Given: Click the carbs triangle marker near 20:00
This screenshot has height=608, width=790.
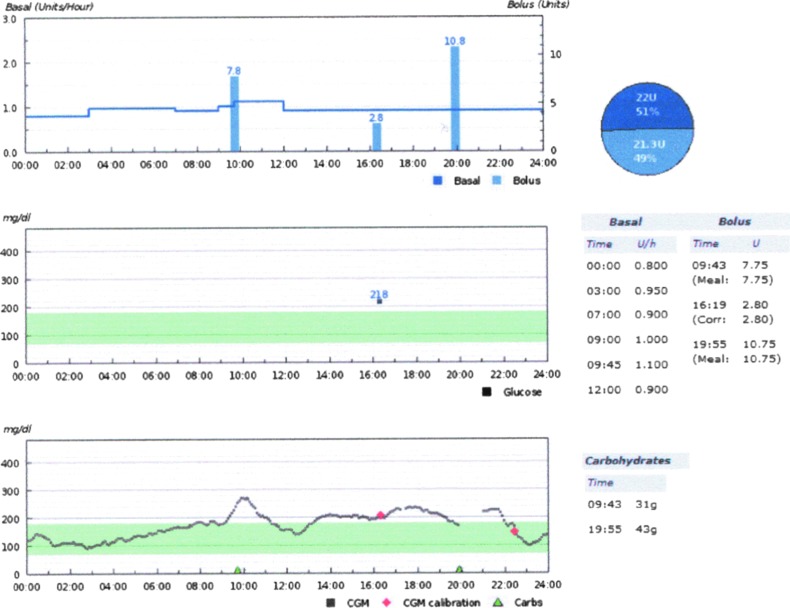Looking at the screenshot, I should [459, 570].
